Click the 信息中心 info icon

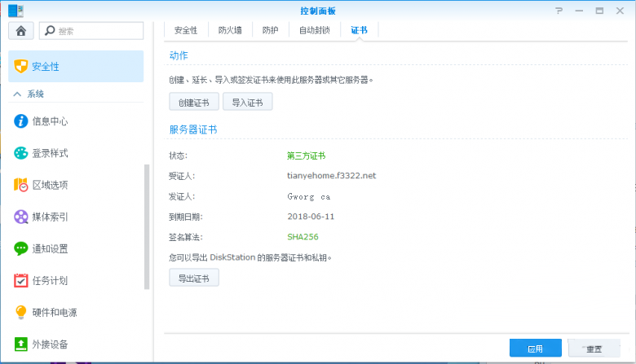(x=20, y=121)
